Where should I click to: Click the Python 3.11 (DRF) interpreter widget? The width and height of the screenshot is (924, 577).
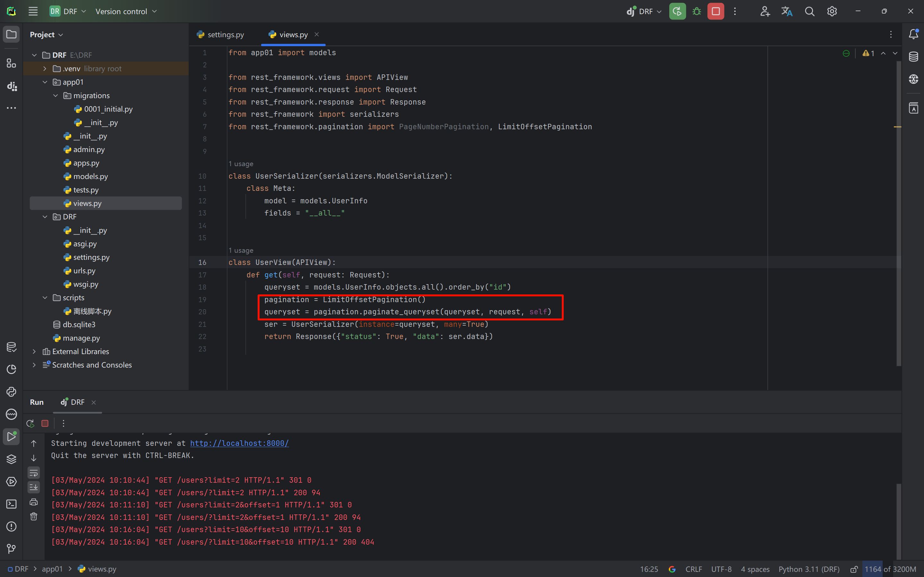pos(809,569)
